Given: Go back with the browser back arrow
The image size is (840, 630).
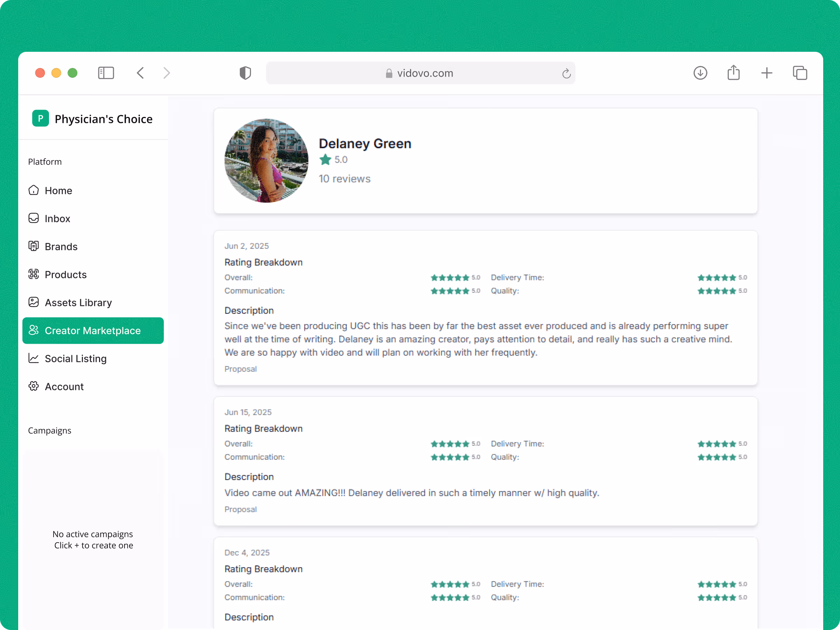Looking at the screenshot, I should 140,73.
